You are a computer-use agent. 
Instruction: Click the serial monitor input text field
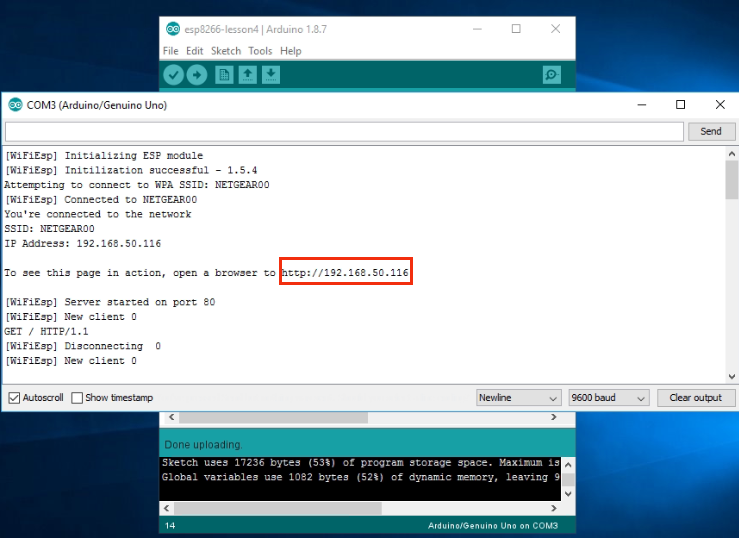pyautogui.click(x=344, y=131)
